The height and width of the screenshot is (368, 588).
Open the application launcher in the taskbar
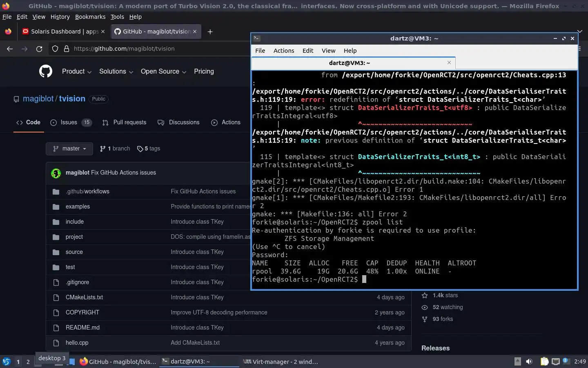[7, 361]
